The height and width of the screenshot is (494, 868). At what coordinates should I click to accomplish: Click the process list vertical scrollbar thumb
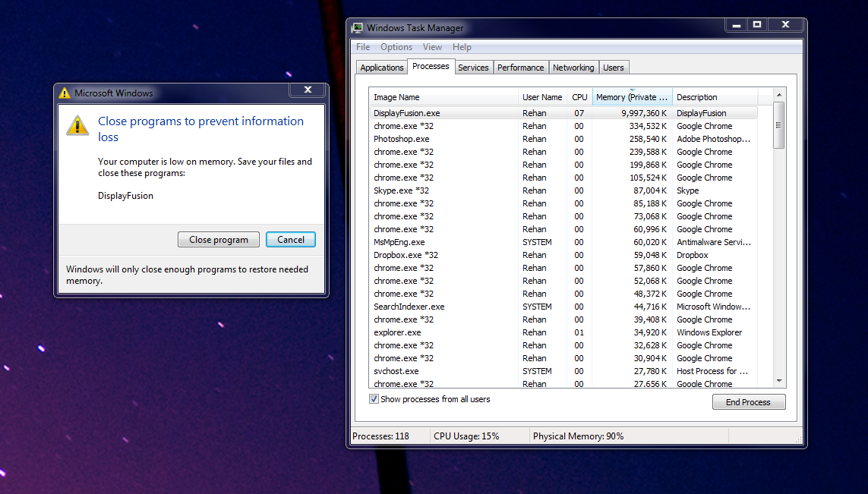[x=779, y=125]
